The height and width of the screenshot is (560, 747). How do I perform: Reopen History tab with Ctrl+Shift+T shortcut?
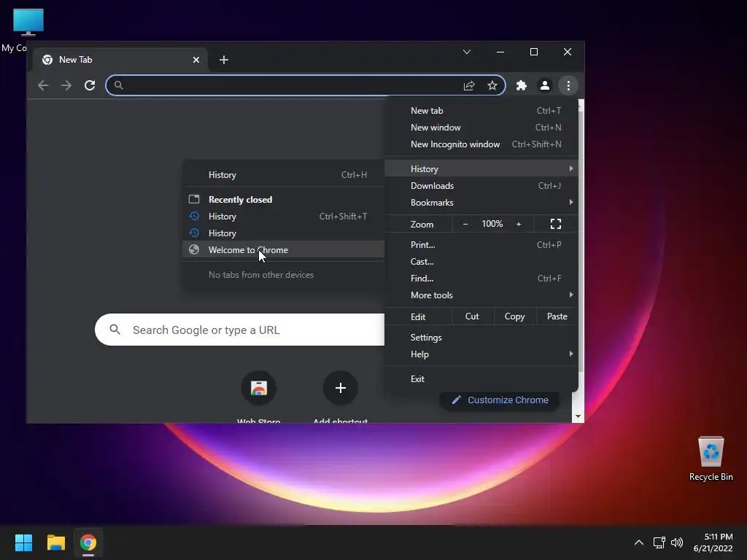click(284, 216)
